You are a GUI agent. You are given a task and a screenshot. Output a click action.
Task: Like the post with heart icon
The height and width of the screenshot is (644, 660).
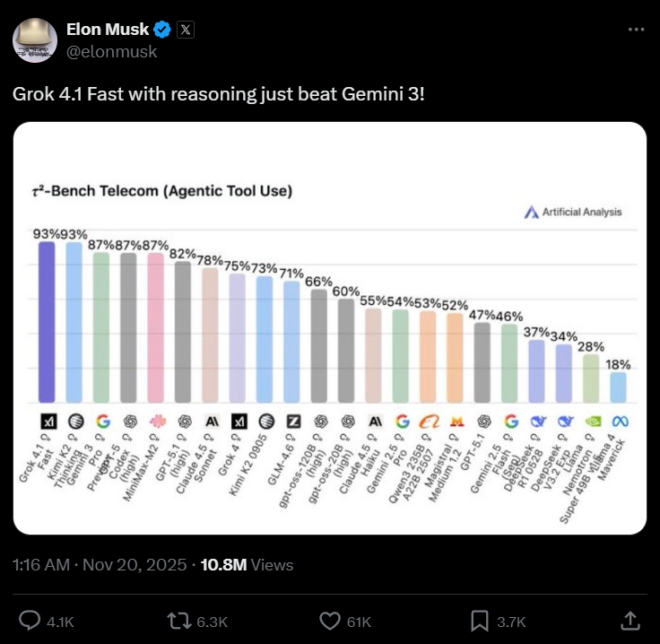point(330,621)
